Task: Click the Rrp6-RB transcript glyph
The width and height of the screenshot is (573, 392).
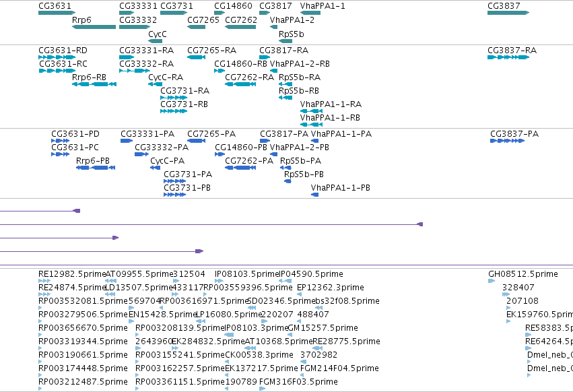Action: coord(94,84)
